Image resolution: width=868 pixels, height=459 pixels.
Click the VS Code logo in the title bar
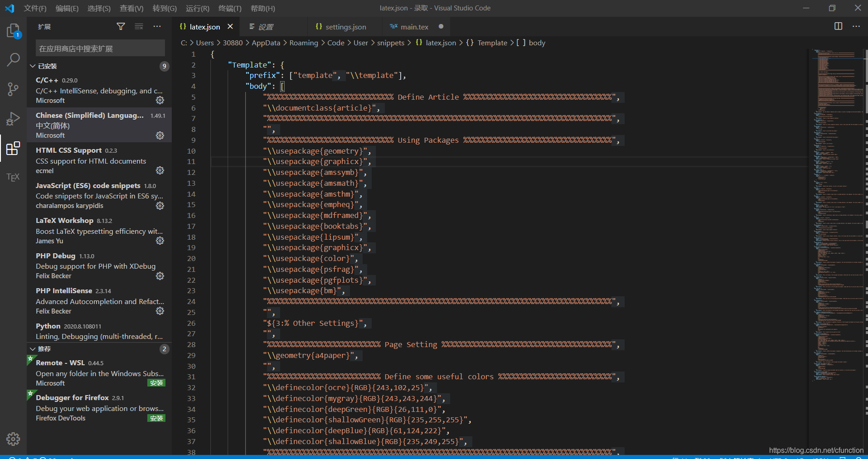(x=10, y=8)
